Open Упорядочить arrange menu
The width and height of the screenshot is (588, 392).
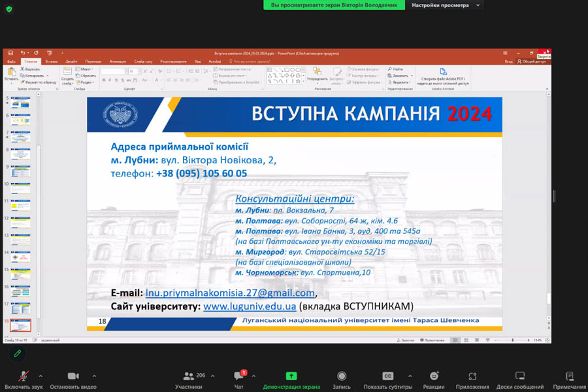(318, 74)
